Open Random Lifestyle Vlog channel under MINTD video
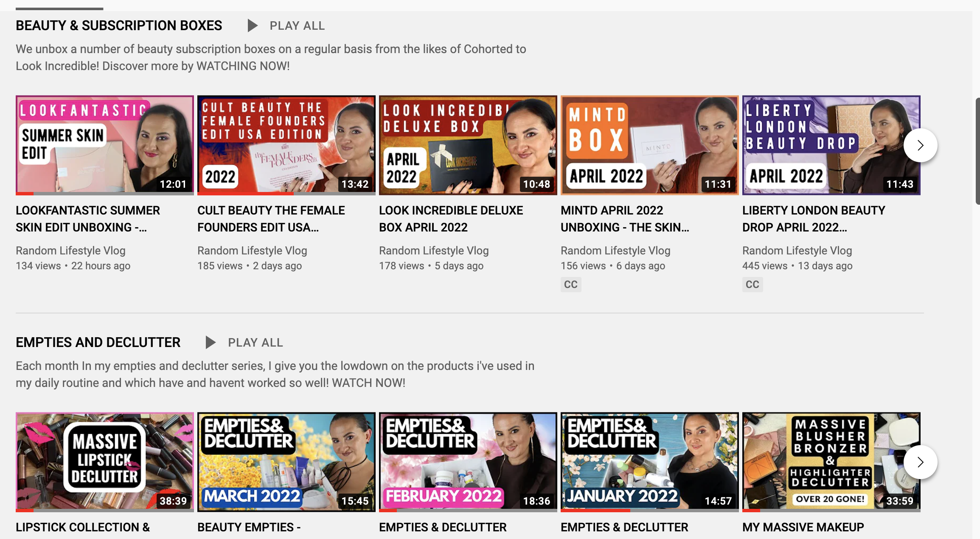 coord(615,251)
